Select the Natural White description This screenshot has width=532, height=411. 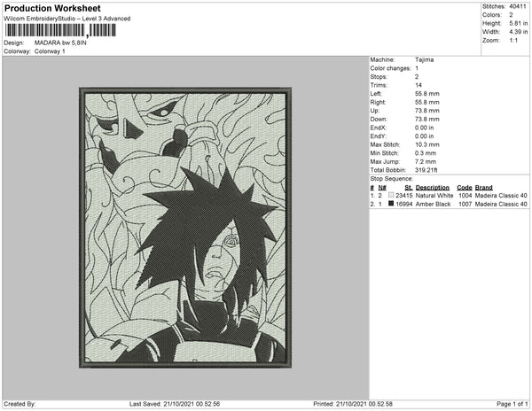(434, 196)
